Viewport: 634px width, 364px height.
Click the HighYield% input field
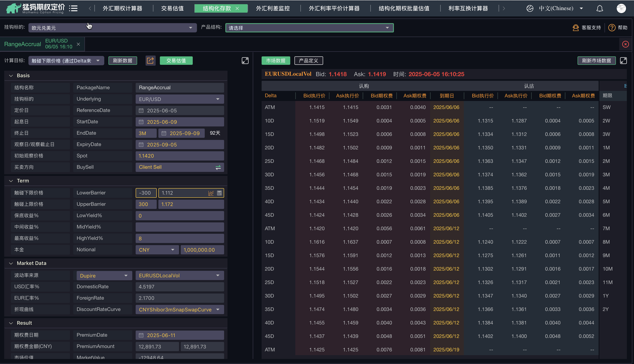(179, 238)
